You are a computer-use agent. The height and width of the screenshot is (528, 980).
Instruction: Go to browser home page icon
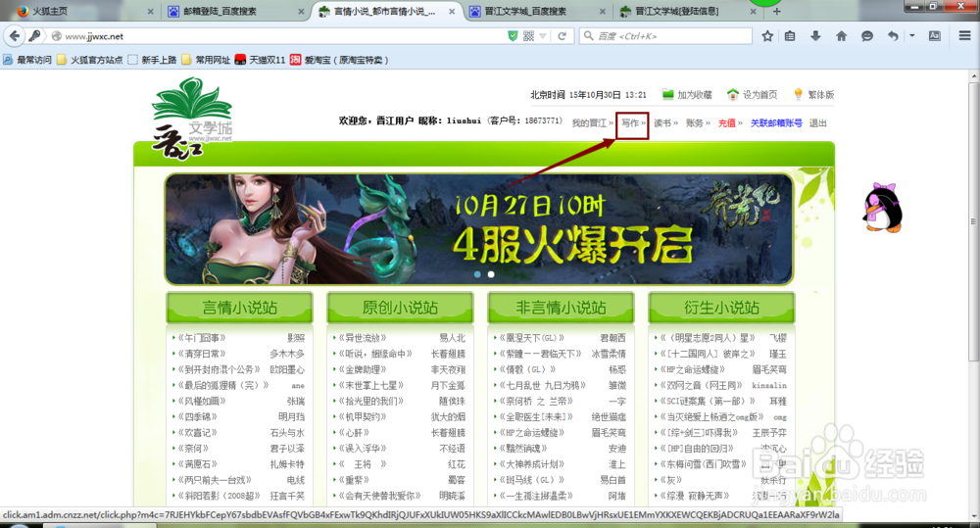841,36
